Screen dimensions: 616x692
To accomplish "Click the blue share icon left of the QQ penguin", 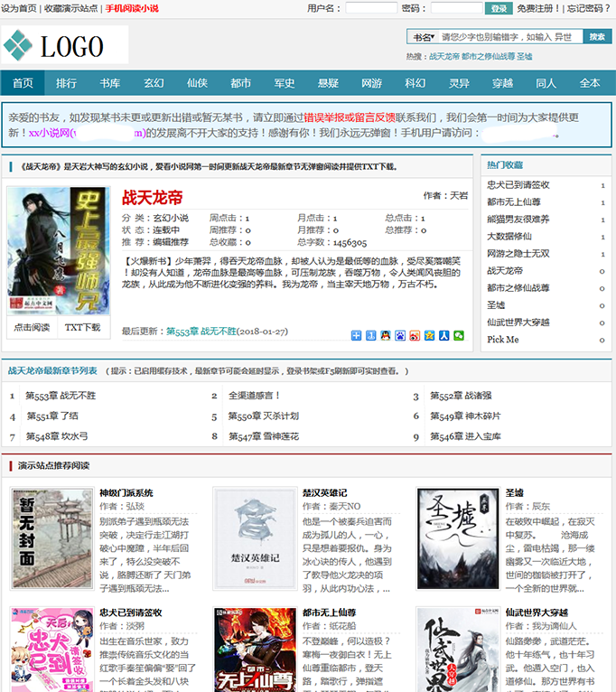I will [371, 335].
